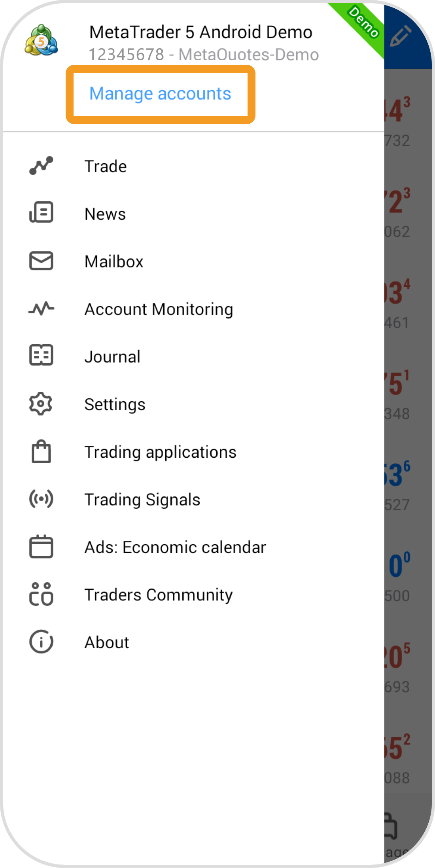The image size is (435, 868).
Task: Click the Journal book icon
Action: tap(41, 355)
